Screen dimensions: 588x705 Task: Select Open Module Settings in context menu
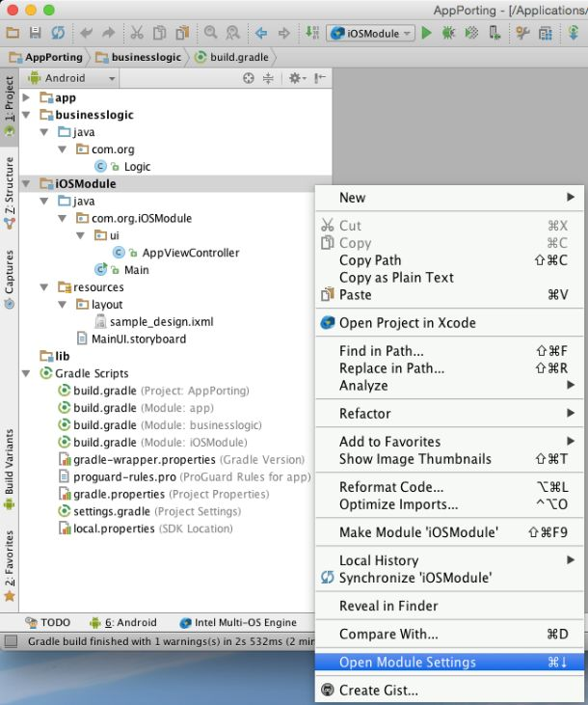pos(407,663)
